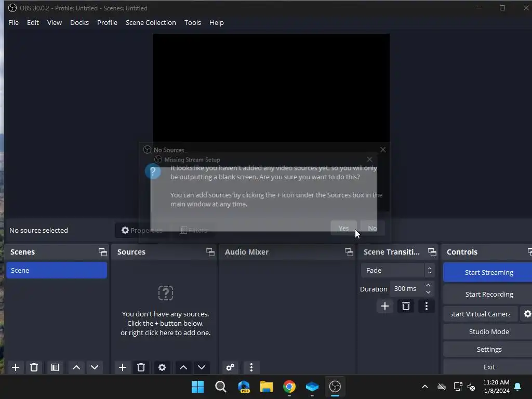Show hidden system tray icons
This screenshot has height=399, width=532.
coord(425,387)
